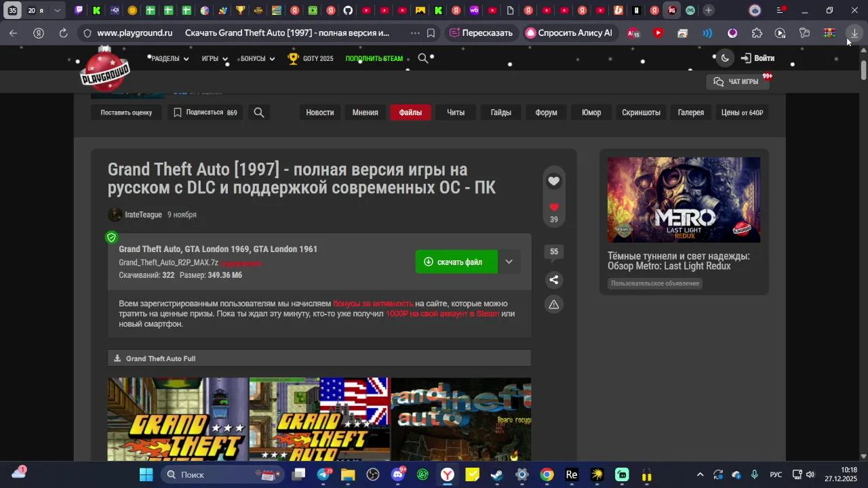
Task: Open the site protection shield icon
Action: pyautogui.click(x=87, y=33)
